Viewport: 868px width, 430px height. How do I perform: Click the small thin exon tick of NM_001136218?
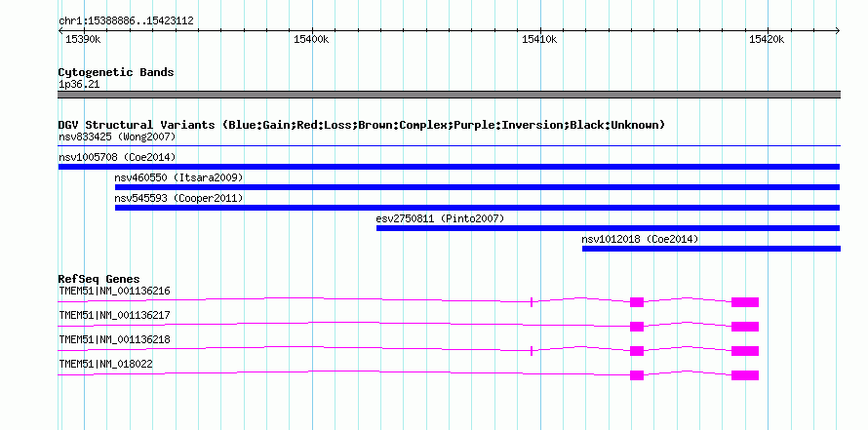pos(532,351)
